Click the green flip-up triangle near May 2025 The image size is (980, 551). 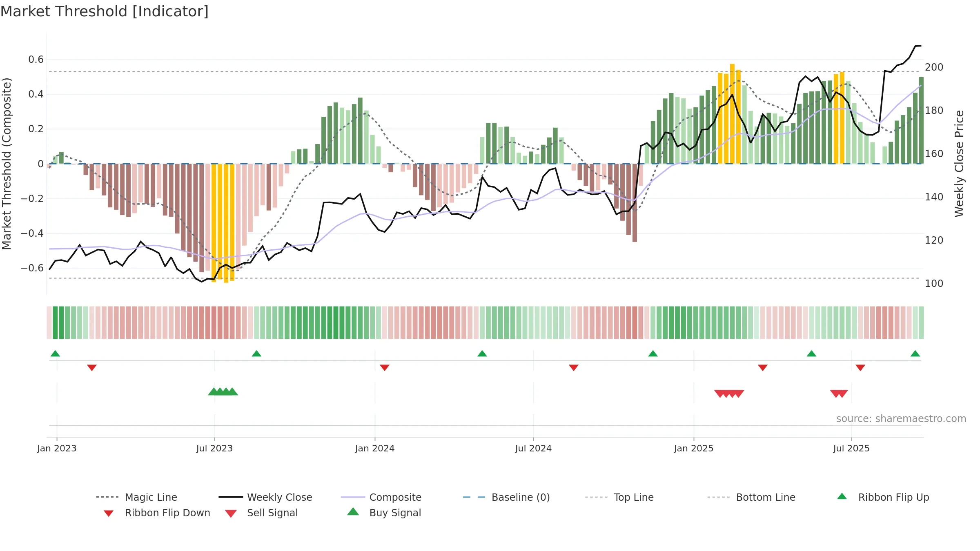(x=811, y=353)
